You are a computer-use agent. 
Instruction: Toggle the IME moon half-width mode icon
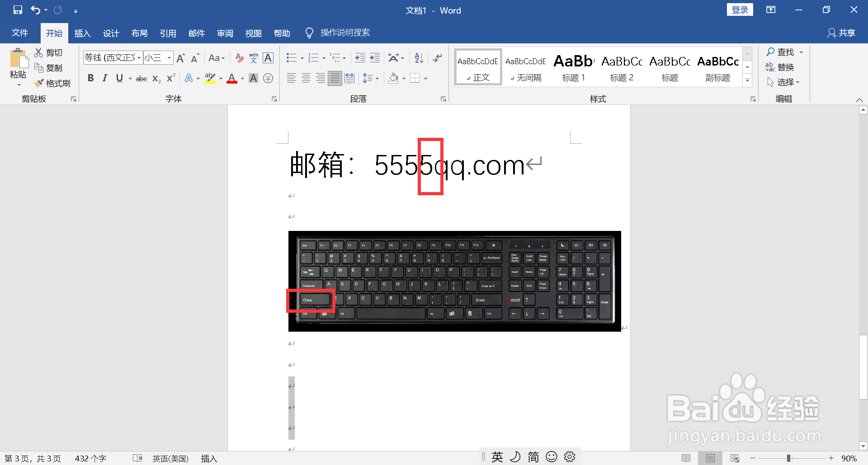[515, 457]
